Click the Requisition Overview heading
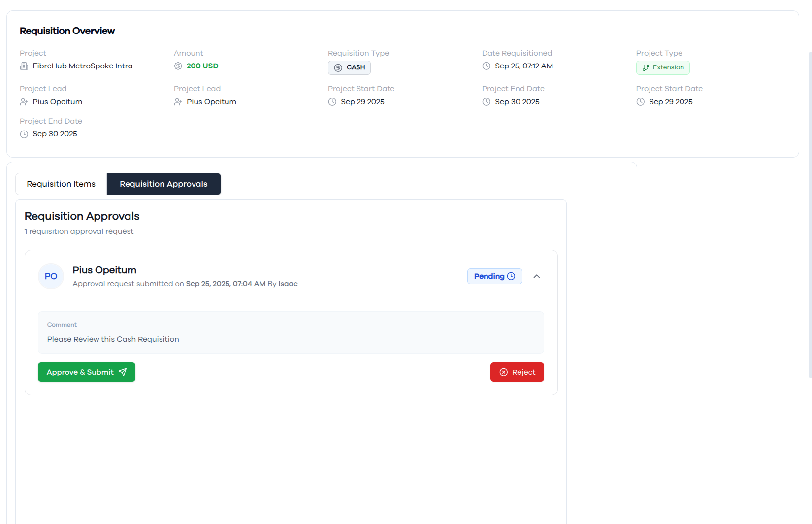 pos(67,31)
